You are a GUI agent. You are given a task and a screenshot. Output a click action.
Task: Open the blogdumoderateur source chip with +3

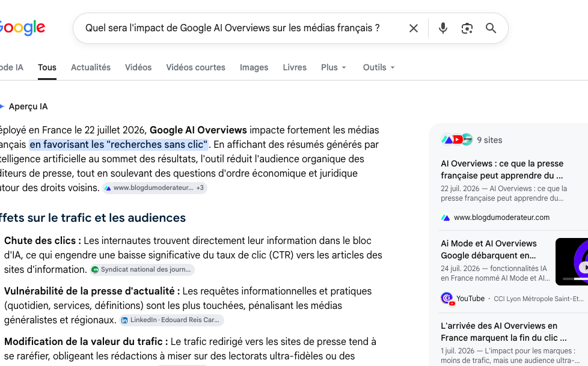(x=155, y=188)
